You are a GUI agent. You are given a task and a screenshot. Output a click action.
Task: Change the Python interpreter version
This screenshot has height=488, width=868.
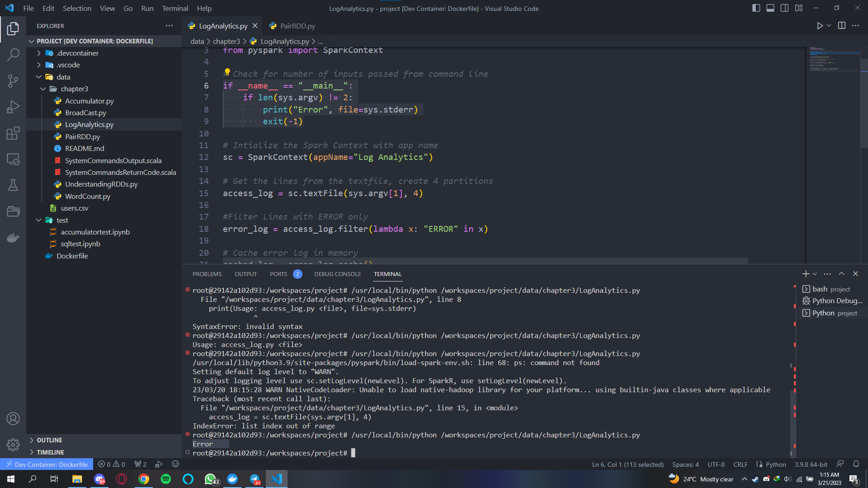tap(811, 464)
